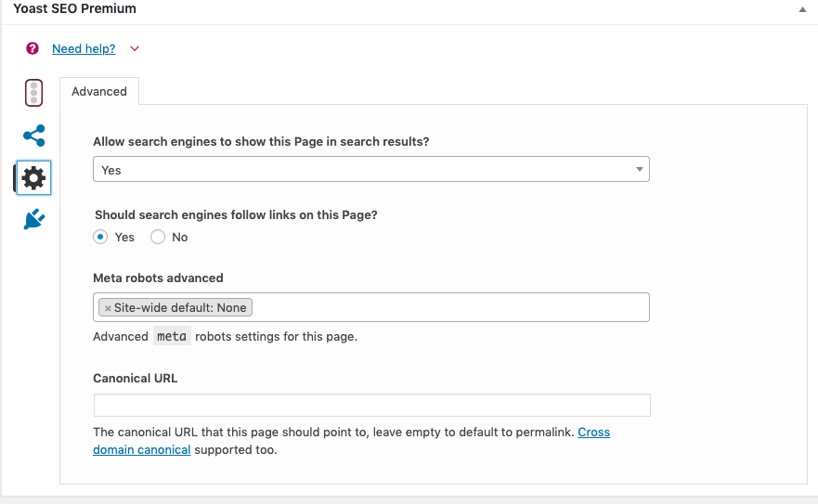
Task: Open the Social share settings tab
Action: click(x=34, y=136)
